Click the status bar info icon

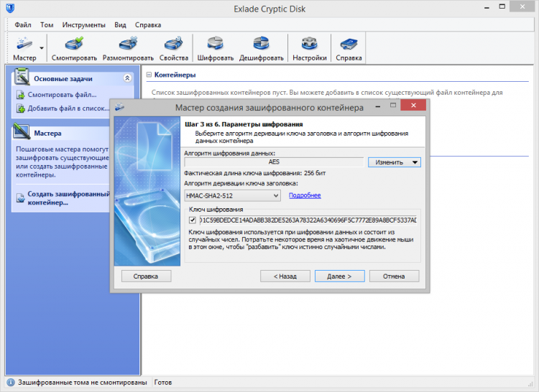pyautogui.click(x=11, y=383)
